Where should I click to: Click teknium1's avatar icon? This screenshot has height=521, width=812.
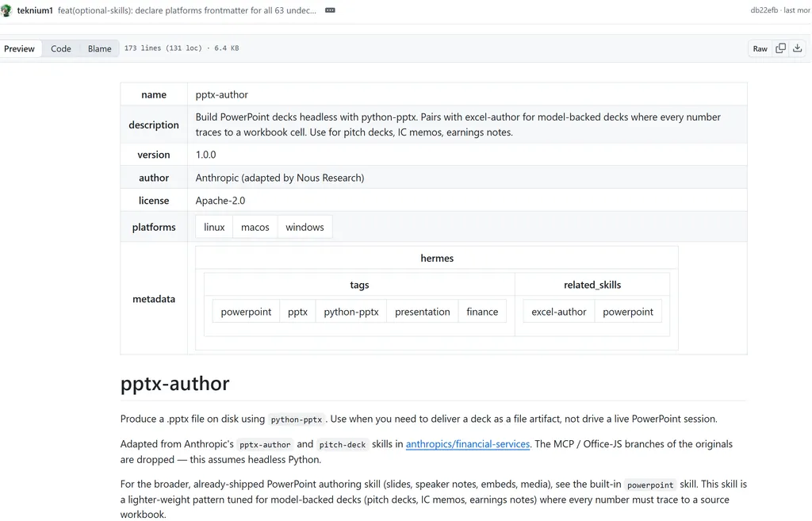(x=6, y=10)
